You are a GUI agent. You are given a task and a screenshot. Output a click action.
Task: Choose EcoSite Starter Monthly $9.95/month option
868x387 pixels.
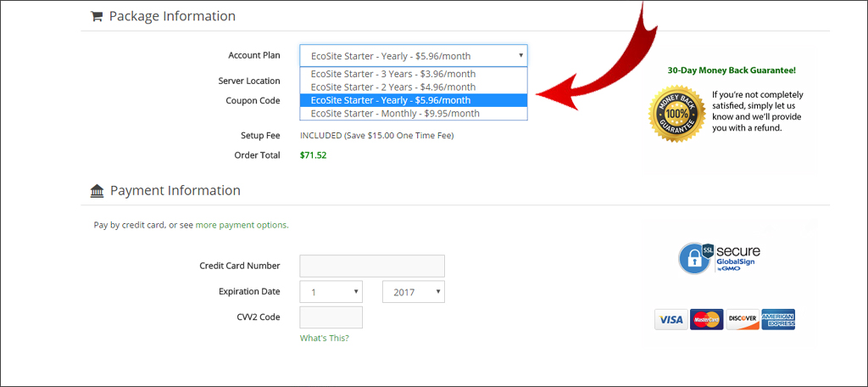pyautogui.click(x=395, y=113)
